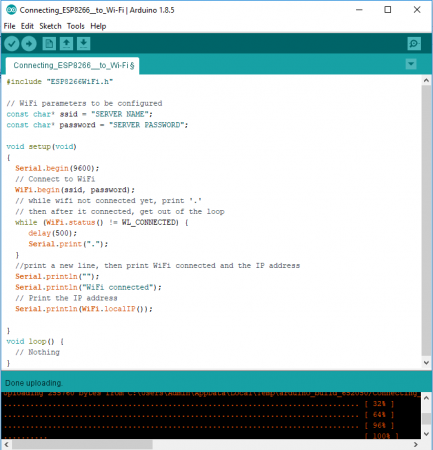This screenshot has width=433, height=450.
Task: Open the Tools menu
Action: point(76,26)
